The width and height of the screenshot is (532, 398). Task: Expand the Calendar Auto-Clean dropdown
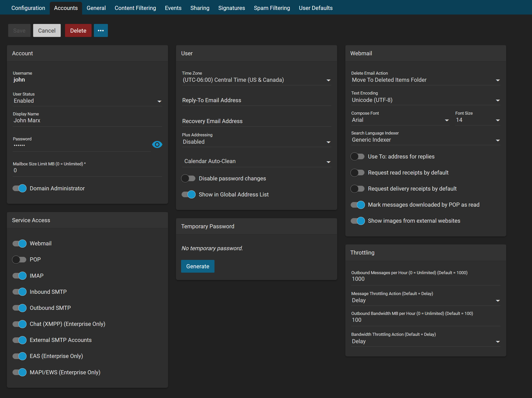click(x=256, y=161)
